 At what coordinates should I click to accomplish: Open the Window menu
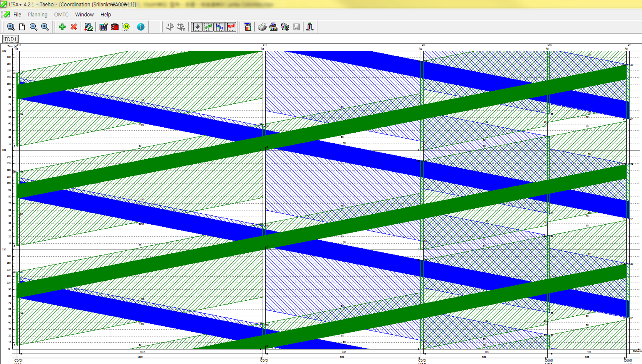point(84,15)
